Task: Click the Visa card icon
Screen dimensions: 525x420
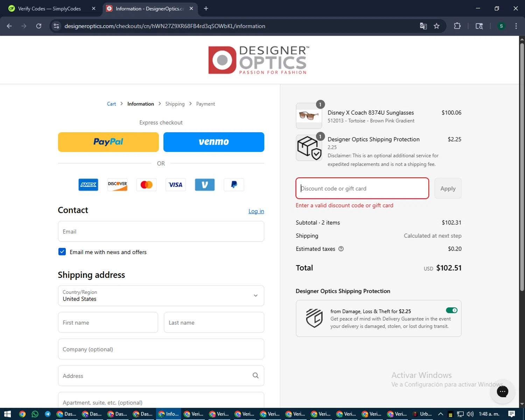Action: [x=175, y=184]
